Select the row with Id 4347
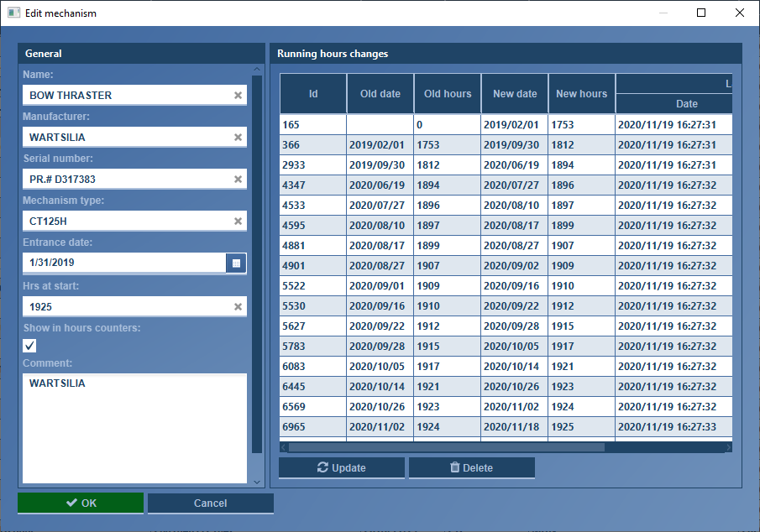The width and height of the screenshot is (760, 532). pos(312,185)
